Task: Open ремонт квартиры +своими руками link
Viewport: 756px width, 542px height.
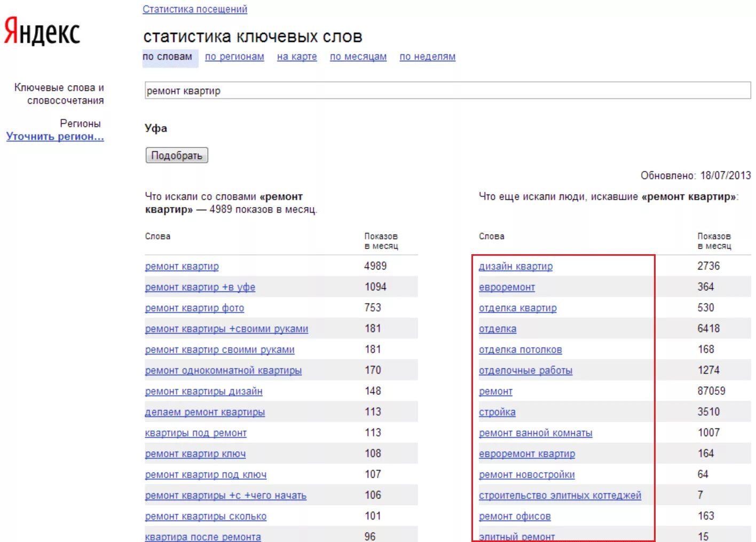Action: point(226,328)
